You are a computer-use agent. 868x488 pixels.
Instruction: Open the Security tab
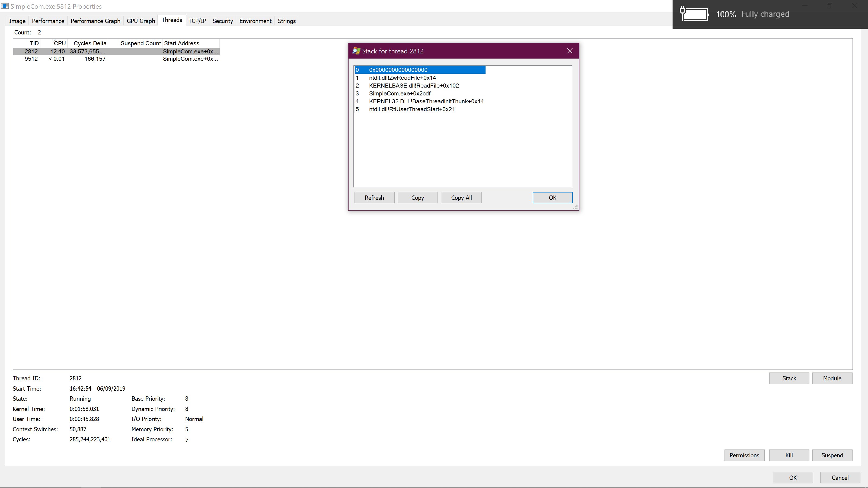tap(222, 21)
